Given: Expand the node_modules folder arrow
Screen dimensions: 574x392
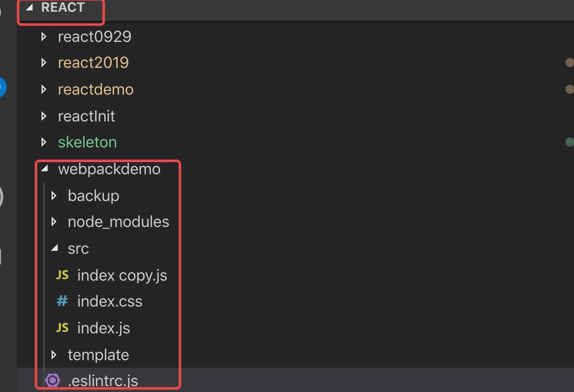Looking at the screenshot, I should 54,222.
